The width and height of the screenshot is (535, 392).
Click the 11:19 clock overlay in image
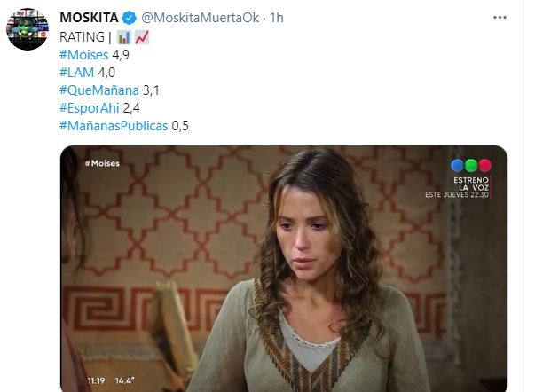pos(96,380)
